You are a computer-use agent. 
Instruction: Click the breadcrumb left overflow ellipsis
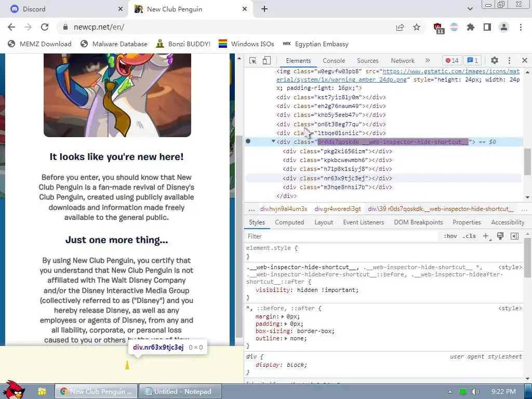pyautogui.click(x=252, y=209)
